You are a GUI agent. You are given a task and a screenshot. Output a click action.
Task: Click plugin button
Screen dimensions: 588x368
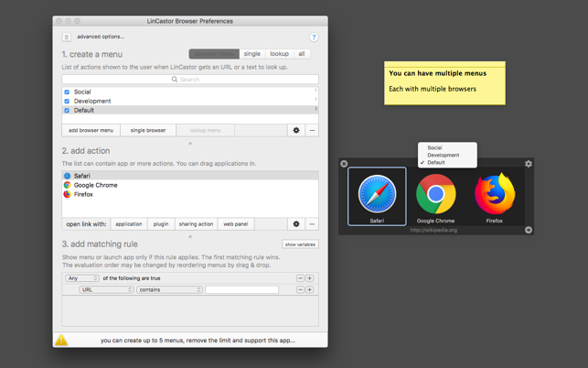point(161,223)
